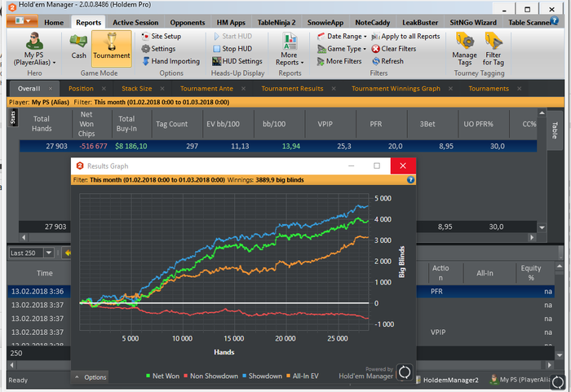
Task: Sort by the Total Hands column
Action: (42, 124)
